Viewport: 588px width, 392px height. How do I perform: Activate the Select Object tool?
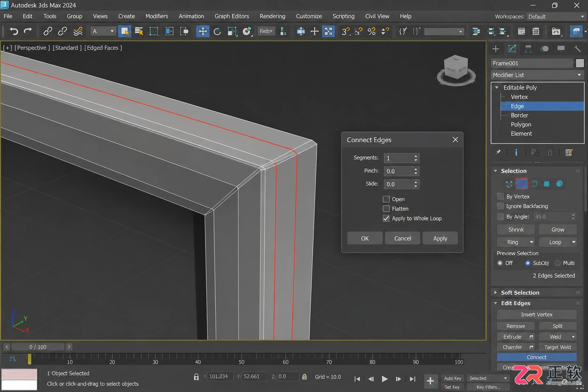click(125, 31)
